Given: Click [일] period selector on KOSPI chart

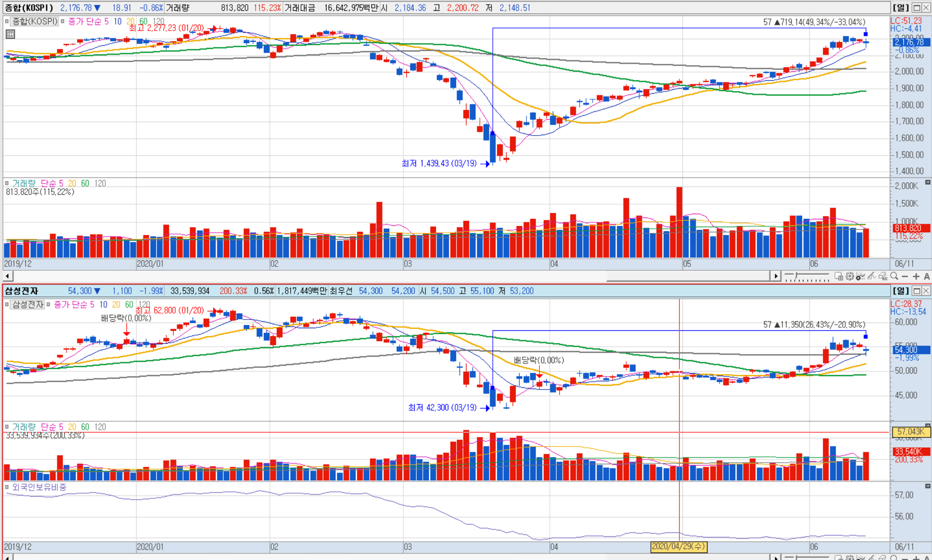Looking at the screenshot, I should tap(900, 8).
